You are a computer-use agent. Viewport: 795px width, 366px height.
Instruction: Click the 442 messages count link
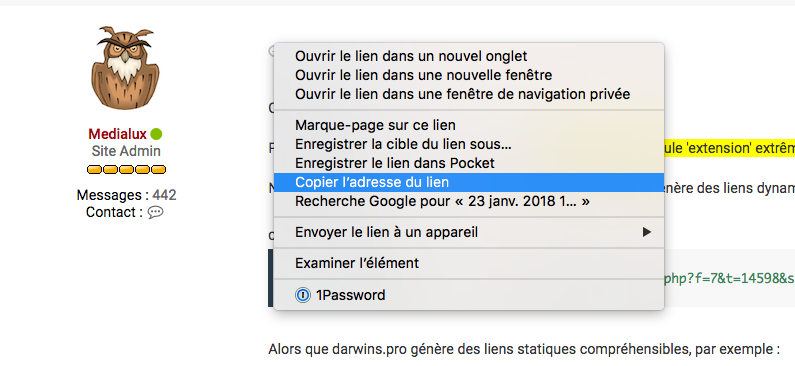coord(164,195)
